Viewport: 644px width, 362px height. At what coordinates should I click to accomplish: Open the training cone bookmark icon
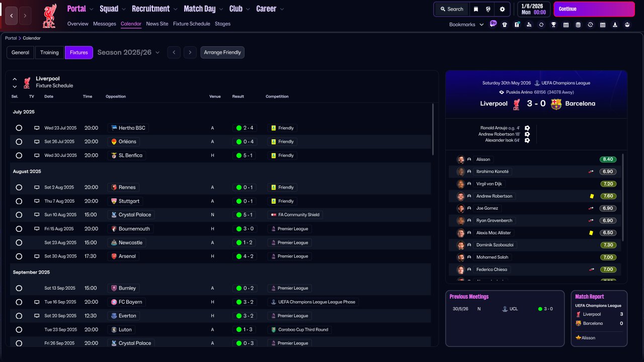coord(615,25)
